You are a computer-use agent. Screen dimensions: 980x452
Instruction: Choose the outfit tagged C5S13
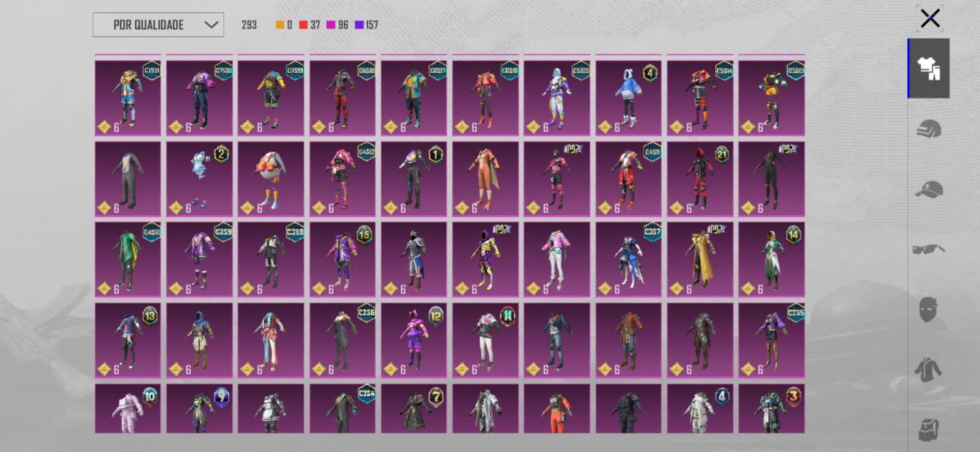[772, 98]
